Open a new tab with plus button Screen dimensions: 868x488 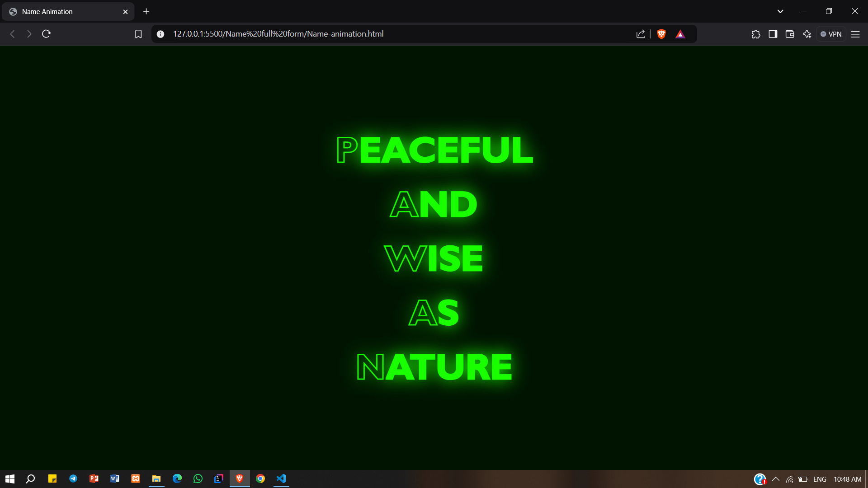click(x=146, y=11)
